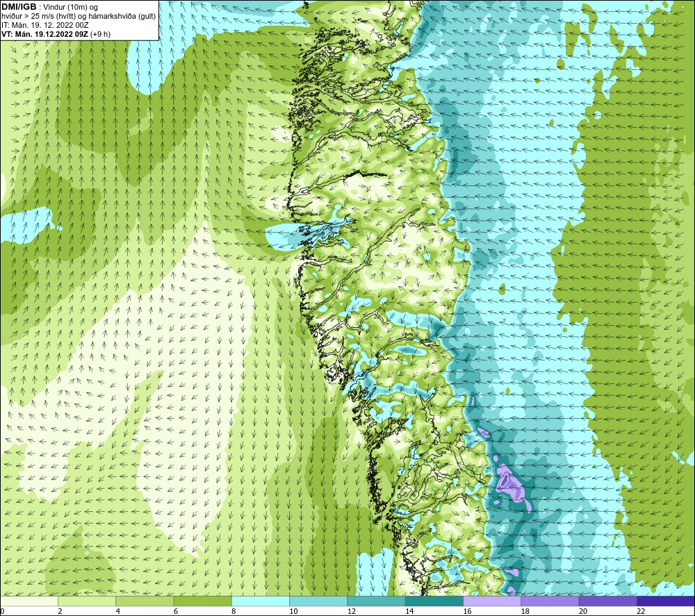Click the 0–2 m/s palest legend swatch
Image resolution: width=695 pixels, height=616 pixels.
coord(29,601)
